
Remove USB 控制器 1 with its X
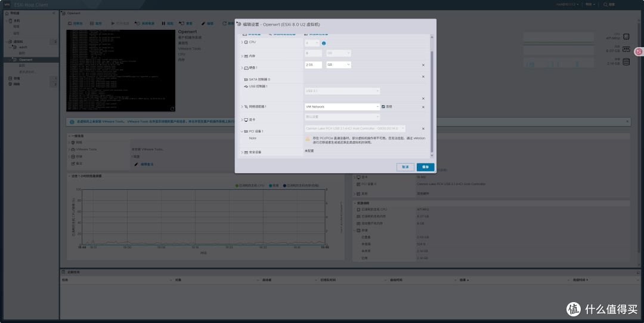tap(423, 99)
